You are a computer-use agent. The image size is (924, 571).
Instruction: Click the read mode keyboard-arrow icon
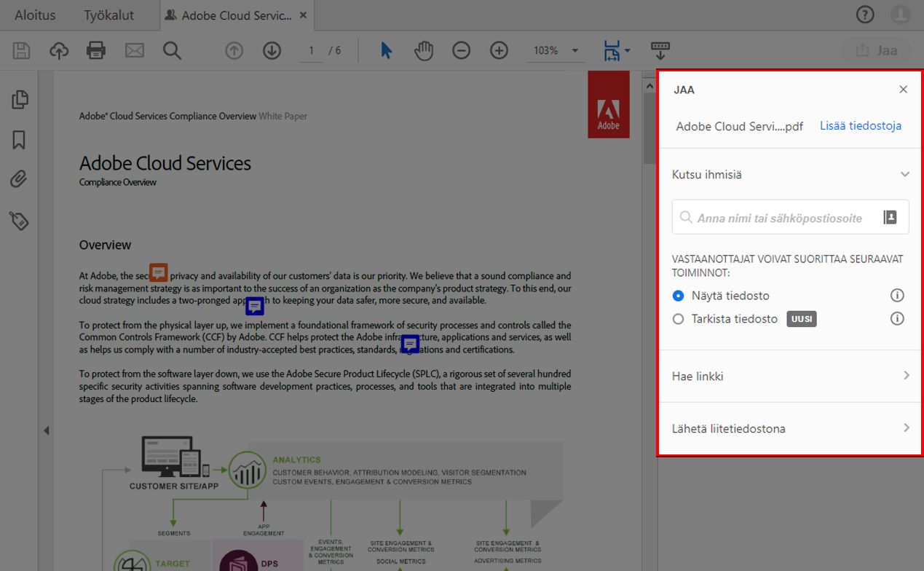[x=660, y=50]
